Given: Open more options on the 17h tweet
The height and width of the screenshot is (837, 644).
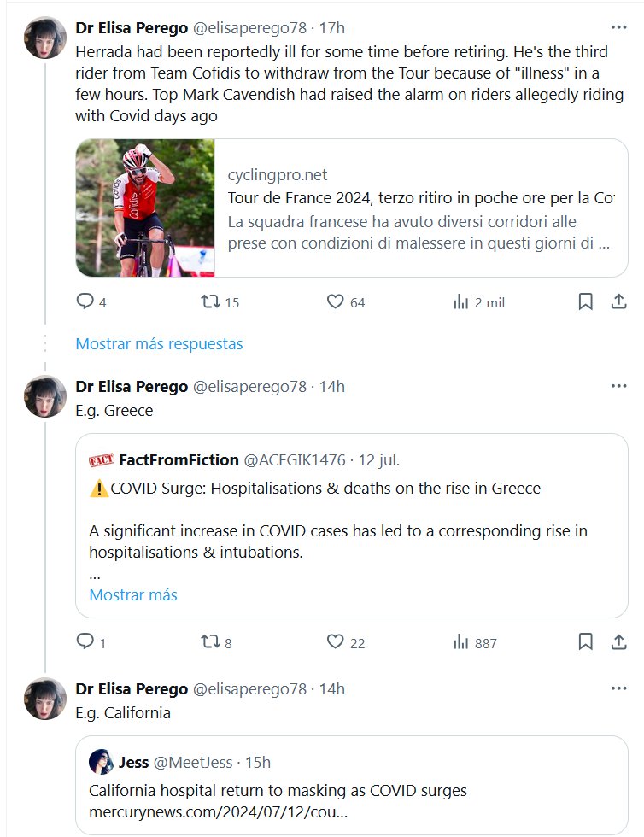Looking at the screenshot, I should (619, 27).
